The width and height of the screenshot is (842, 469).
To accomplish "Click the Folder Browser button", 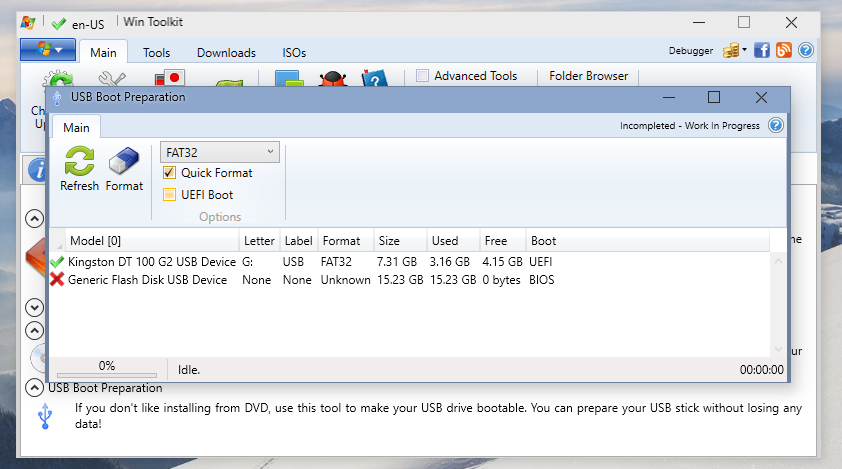I will 588,76.
